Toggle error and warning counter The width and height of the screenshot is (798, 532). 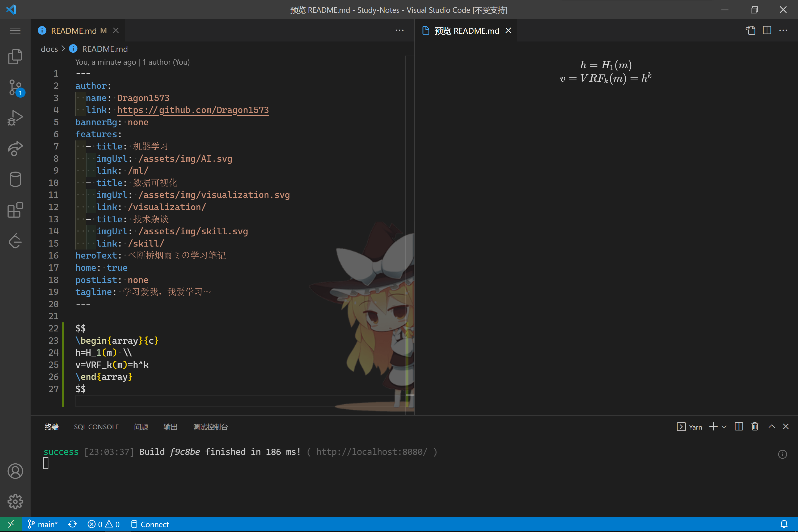103,524
